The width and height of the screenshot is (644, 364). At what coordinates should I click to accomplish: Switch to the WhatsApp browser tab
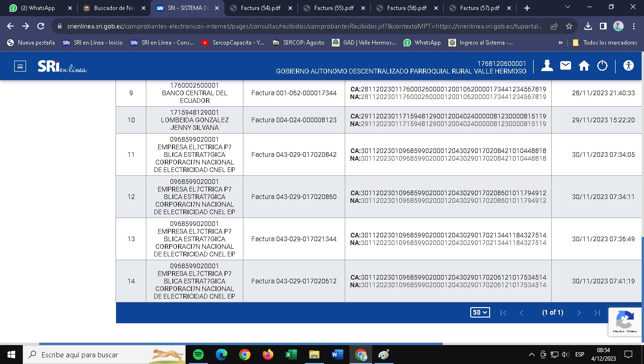tap(38, 8)
